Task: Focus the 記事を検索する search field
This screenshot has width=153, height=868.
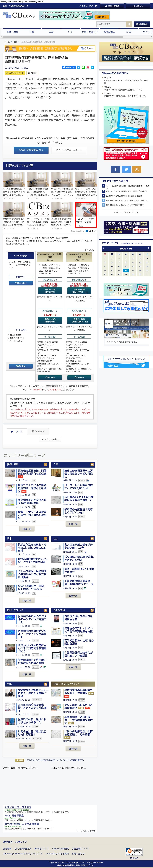Action: 111,24
